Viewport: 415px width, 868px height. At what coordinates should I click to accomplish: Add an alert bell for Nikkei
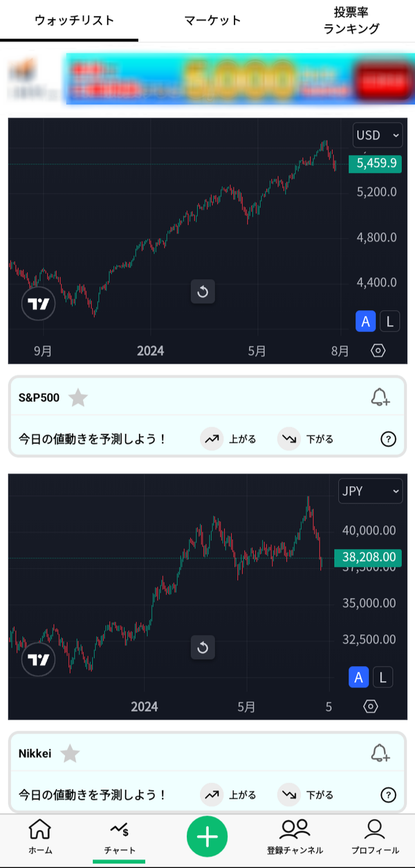coord(380,754)
